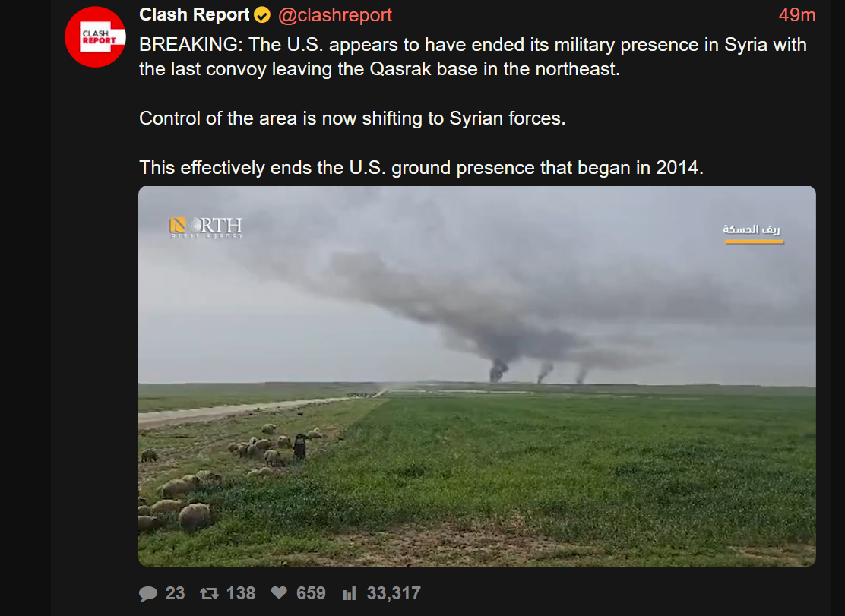Click the BREAKING headline sentence
This screenshot has width=845, height=616.
click(473, 56)
